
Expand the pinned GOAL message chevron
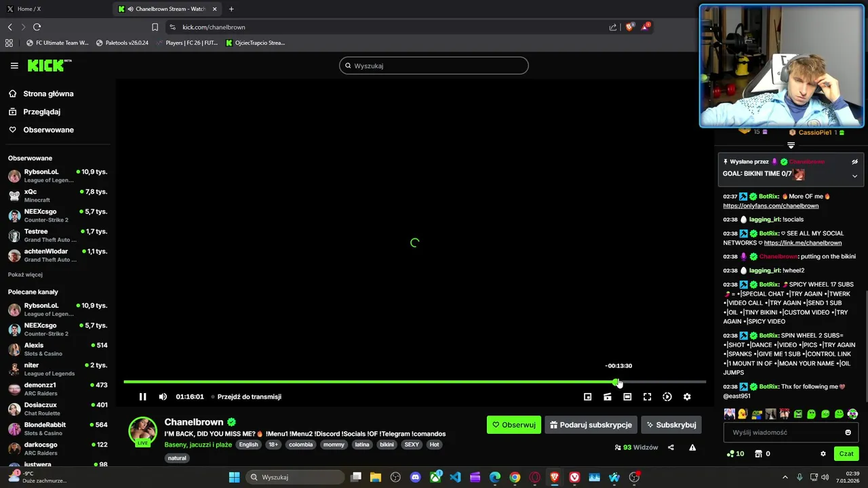[x=854, y=176]
